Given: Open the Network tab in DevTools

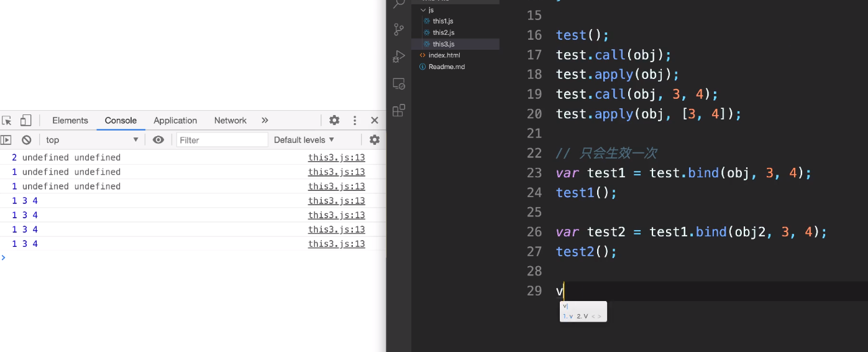Looking at the screenshot, I should 231,121.
